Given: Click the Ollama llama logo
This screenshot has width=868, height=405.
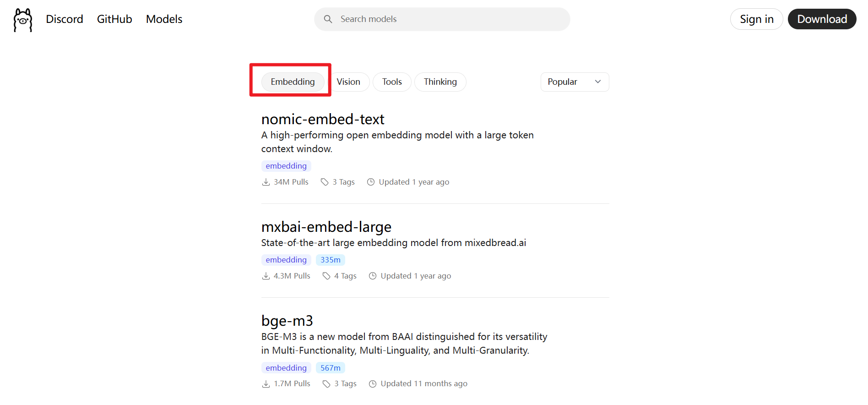Looking at the screenshot, I should tap(22, 20).
